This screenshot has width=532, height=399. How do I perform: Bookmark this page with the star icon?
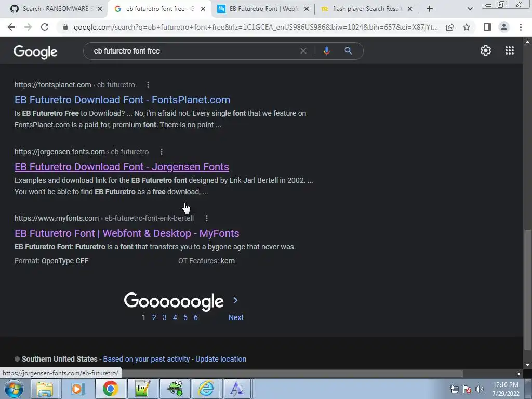467,27
